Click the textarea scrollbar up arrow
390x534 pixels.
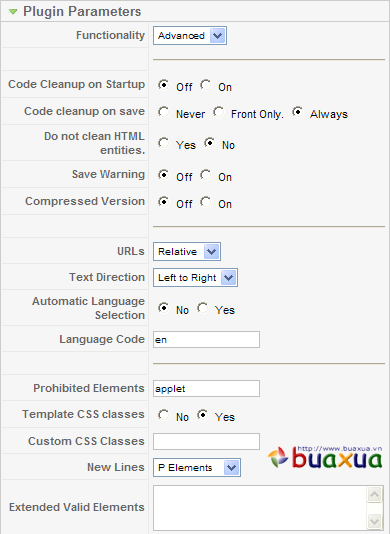375,494
